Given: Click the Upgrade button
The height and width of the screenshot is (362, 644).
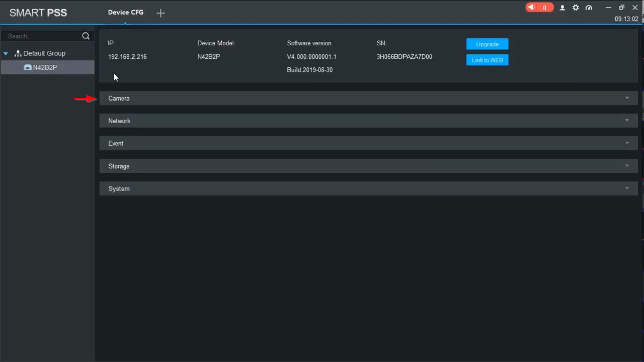Looking at the screenshot, I should click(x=487, y=44).
